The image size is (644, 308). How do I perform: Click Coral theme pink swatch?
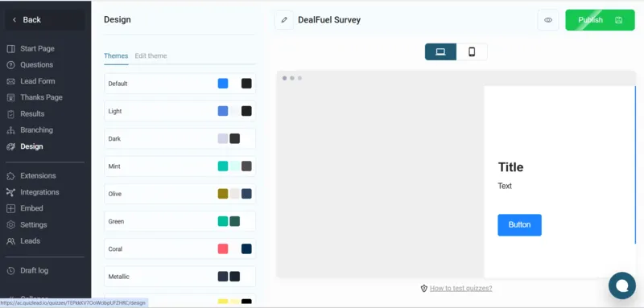[223, 249]
